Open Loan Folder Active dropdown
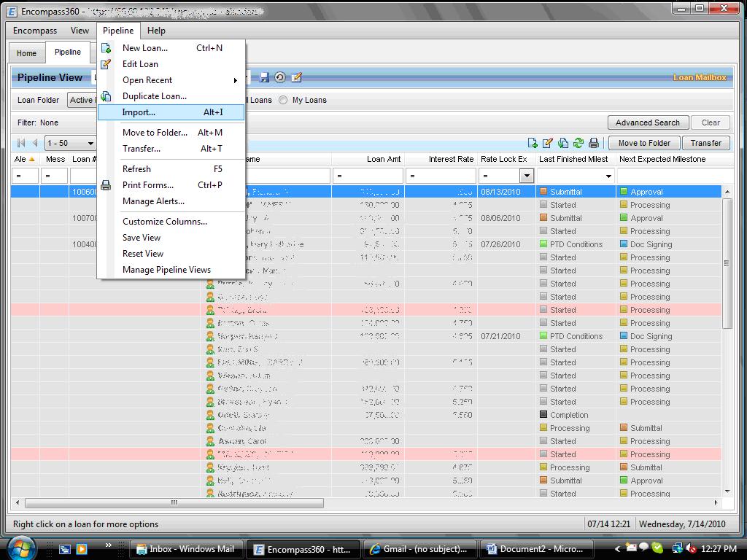Image resolution: width=747 pixels, height=560 pixels. click(82, 100)
